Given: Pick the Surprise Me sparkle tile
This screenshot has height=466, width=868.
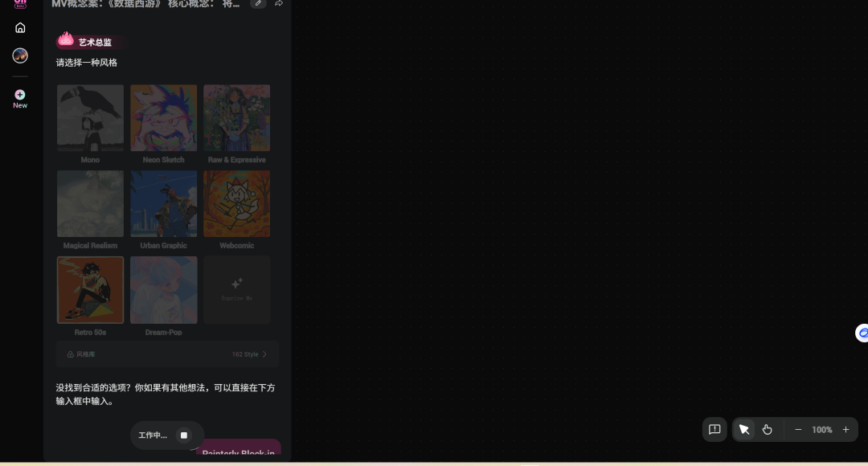Looking at the screenshot, I should tap(237, 290).
